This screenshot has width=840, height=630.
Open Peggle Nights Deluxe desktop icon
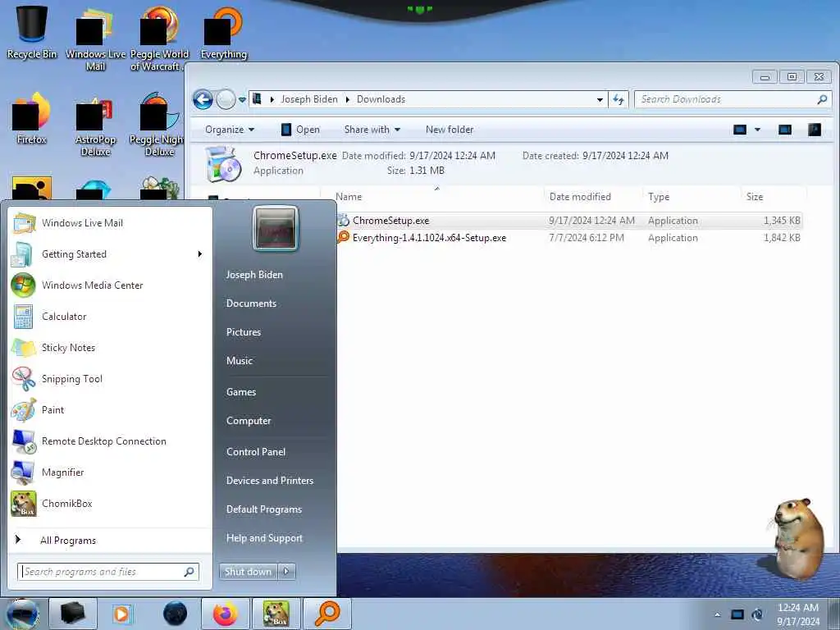tap(158, 125)
